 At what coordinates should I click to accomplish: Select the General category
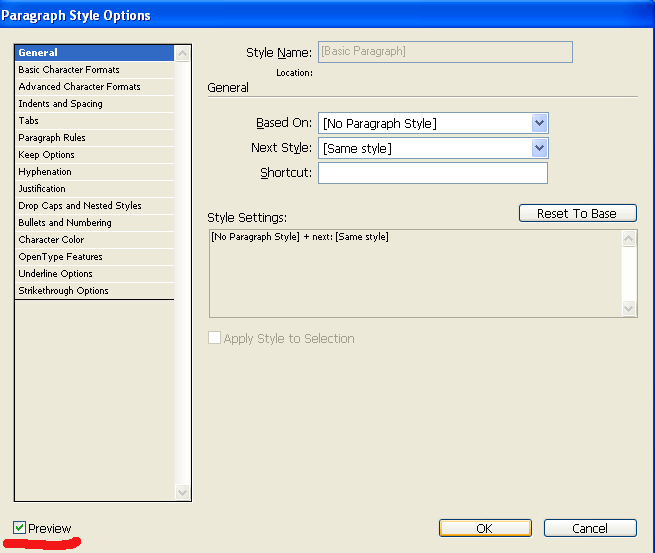pyautogui.click(x=94, y=53)
